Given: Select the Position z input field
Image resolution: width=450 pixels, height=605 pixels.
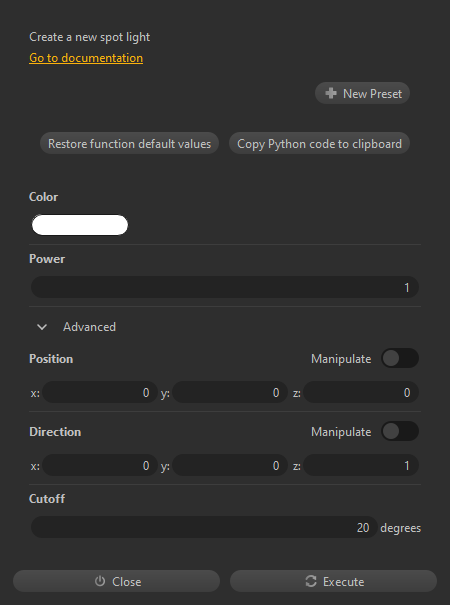Looking at the screenshot, I should (361, 392).
